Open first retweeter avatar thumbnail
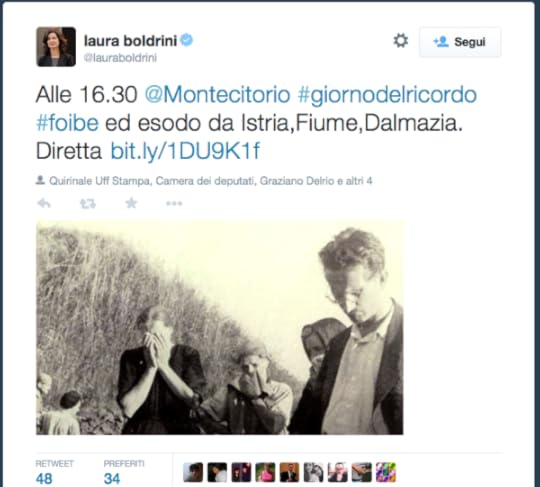Image resolution: width=540 pixels, height=487 pixels. [193, 472]
